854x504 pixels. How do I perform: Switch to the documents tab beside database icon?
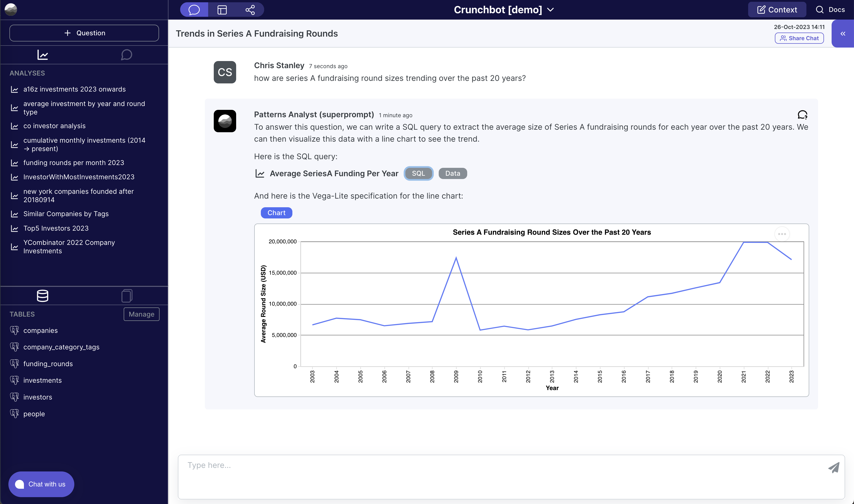point(127,295)
